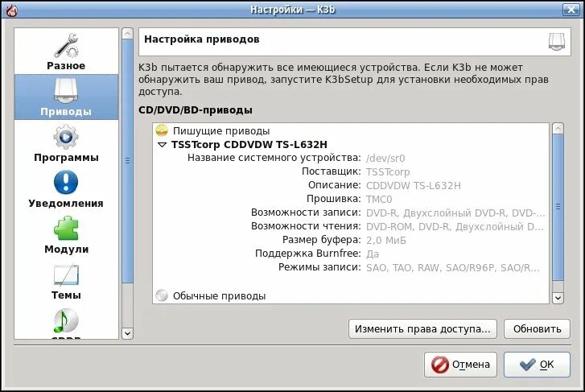Image resolution: width=585 pixels, height=392 pixels.
Task: Click the Отмена cancel button
Action: pyautogui.click(x=460, y=365)
